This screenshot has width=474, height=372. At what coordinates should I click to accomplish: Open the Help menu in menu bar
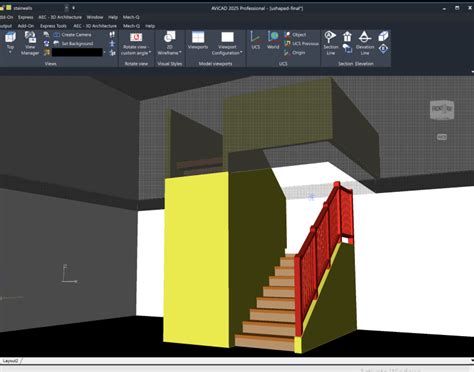[113, 17]
